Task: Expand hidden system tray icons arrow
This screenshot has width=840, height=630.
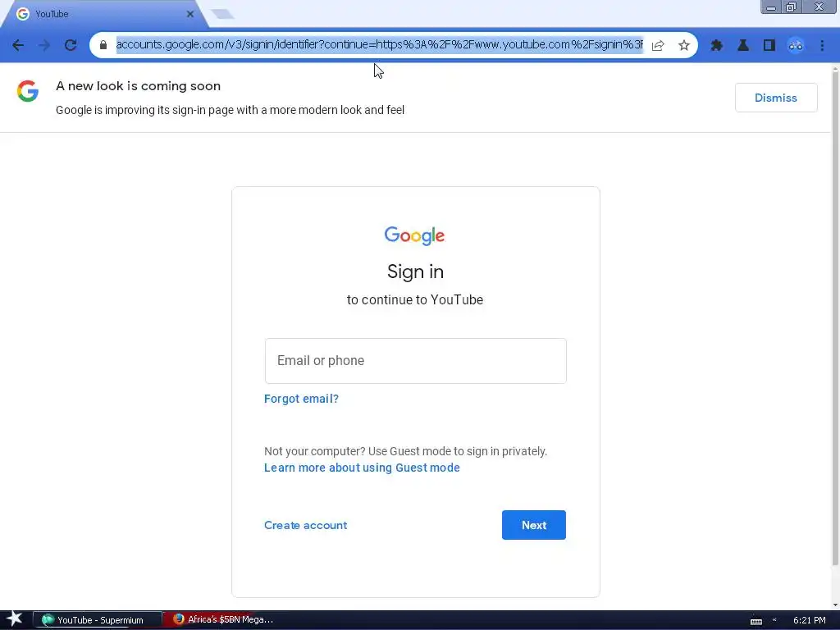Action: pos(774,620)
